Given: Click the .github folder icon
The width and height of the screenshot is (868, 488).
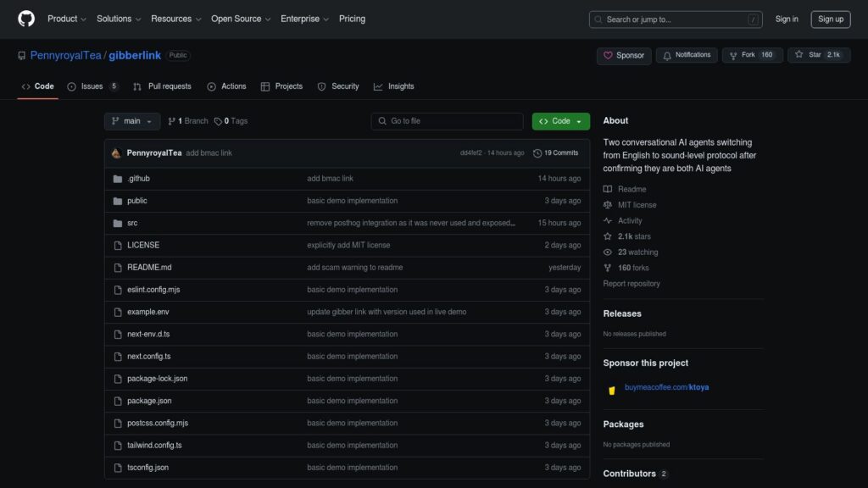Looking at the screenshot, I should (117, 179).
